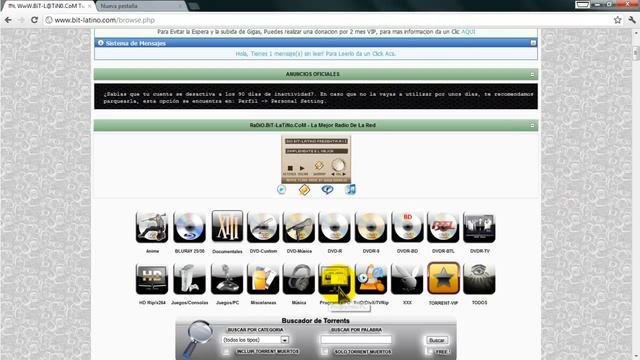Adjust the radio player volume knob

(x=338, y=165)
